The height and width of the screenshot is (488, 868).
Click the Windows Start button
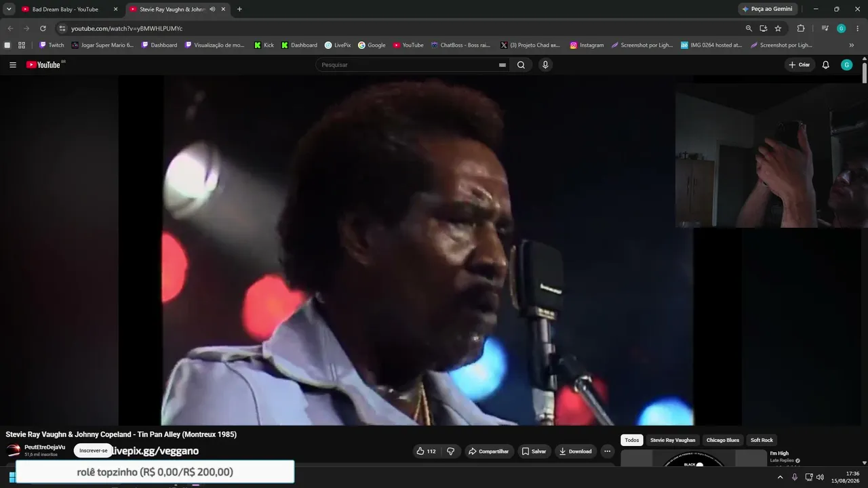[x=12, y=477]
